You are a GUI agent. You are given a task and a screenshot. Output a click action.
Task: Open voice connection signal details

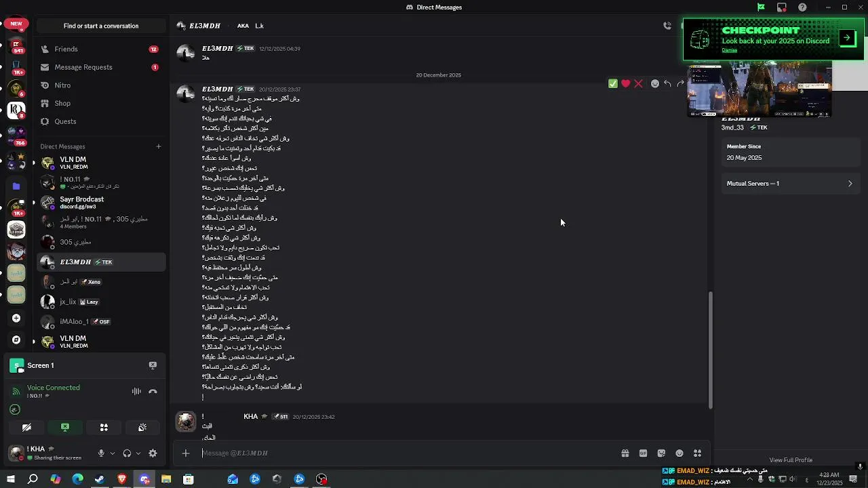(16, 391)
